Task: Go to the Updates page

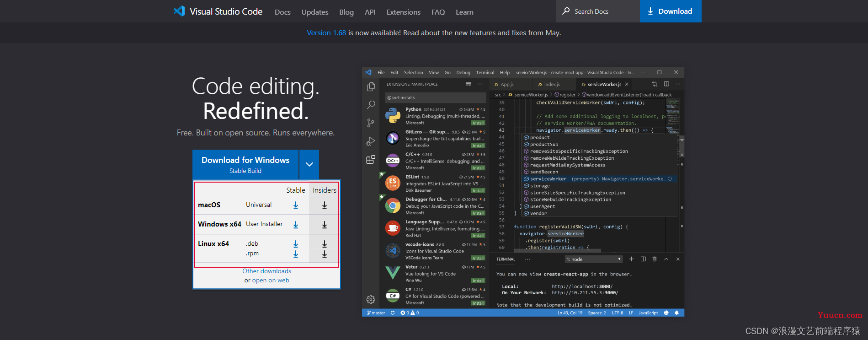Action: pos(315,12)
